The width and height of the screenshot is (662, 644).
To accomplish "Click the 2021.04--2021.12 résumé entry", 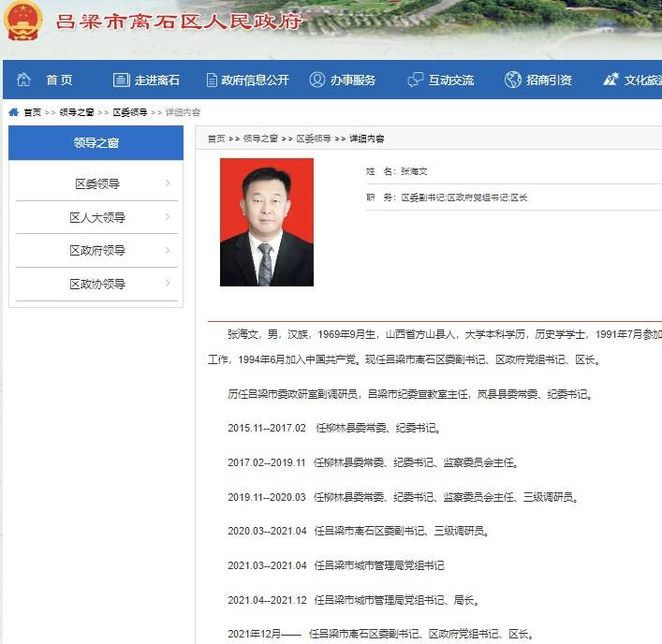I will tap(354, 600).
